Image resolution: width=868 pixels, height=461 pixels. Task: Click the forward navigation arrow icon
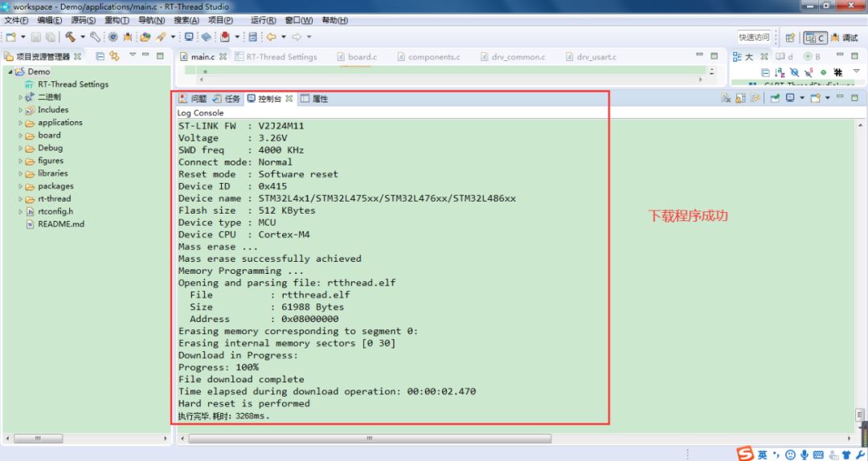[x=297, y=37]
